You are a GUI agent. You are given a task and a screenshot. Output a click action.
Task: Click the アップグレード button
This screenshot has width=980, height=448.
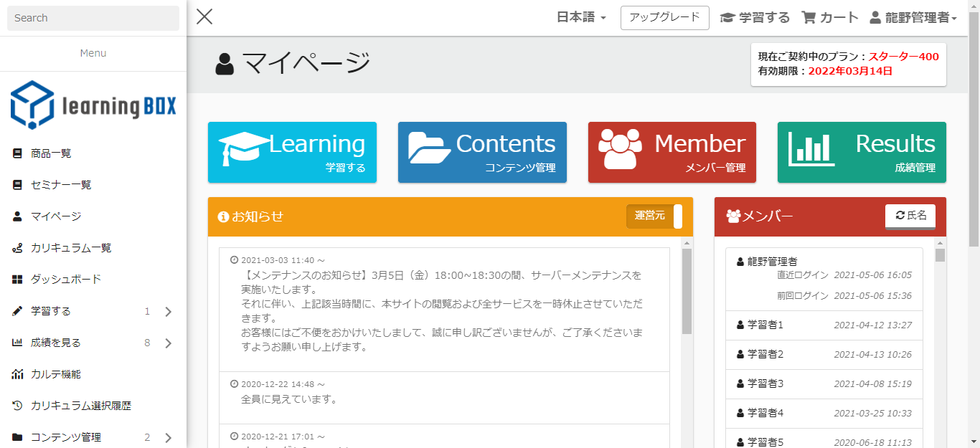click(x=664, y=18)
